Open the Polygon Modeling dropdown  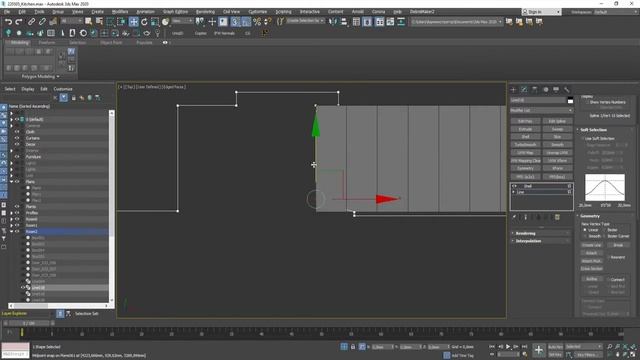[40, 76]
